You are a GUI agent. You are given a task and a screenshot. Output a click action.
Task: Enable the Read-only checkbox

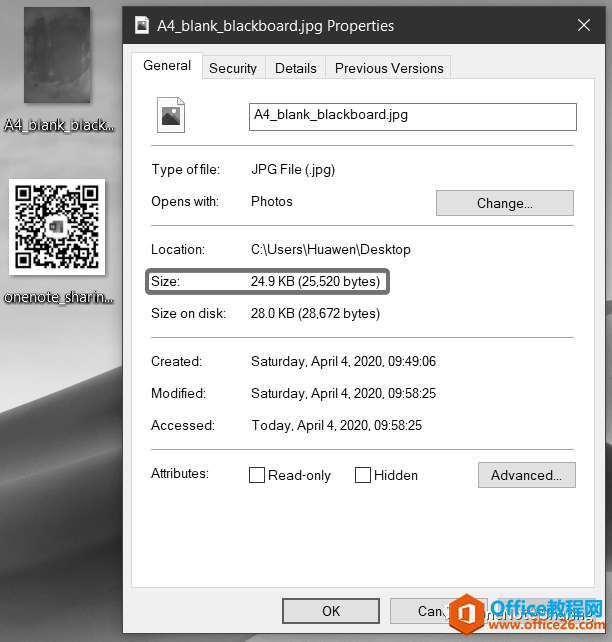tap(257, 475)
